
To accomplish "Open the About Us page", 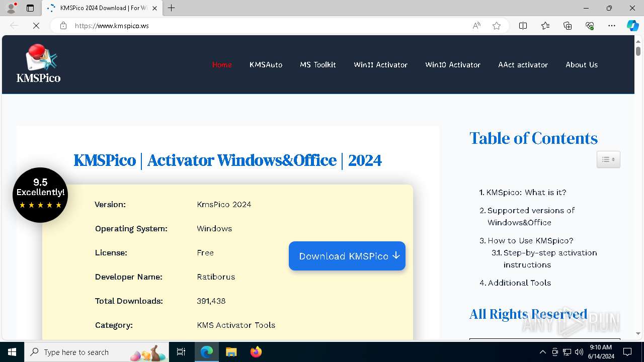I will click(582, 64).
